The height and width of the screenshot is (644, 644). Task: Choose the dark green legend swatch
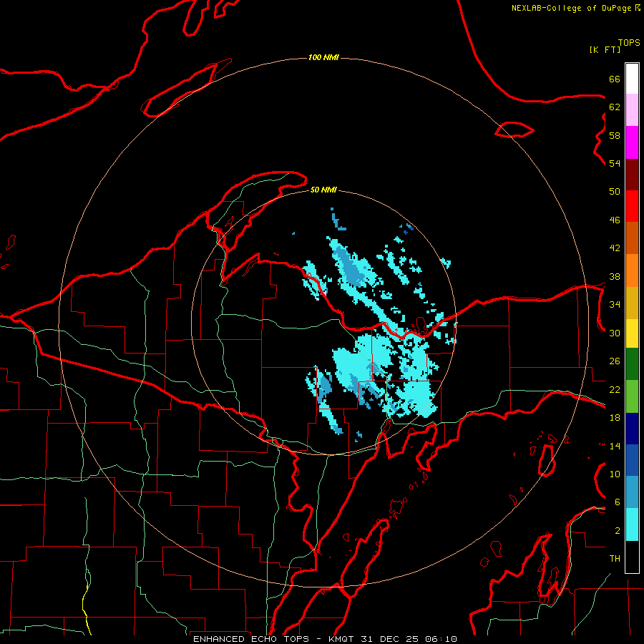tap(632, 364)
